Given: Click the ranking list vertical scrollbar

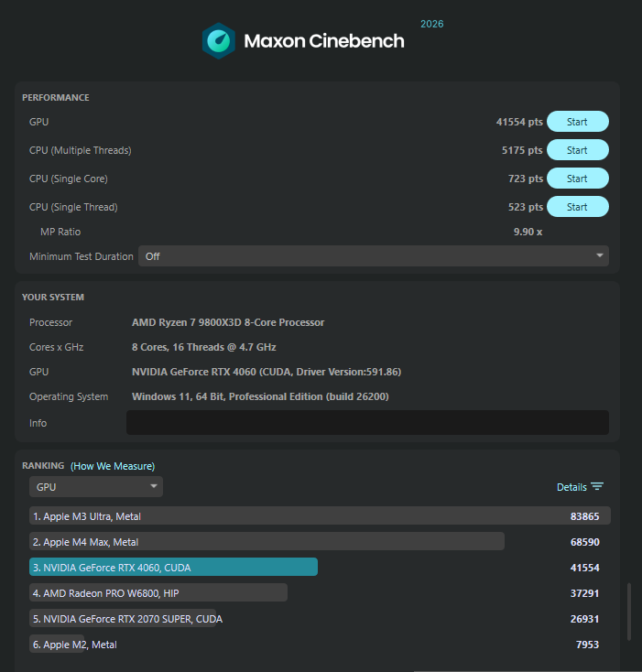Looking at the screenshot, I should 628,612.
